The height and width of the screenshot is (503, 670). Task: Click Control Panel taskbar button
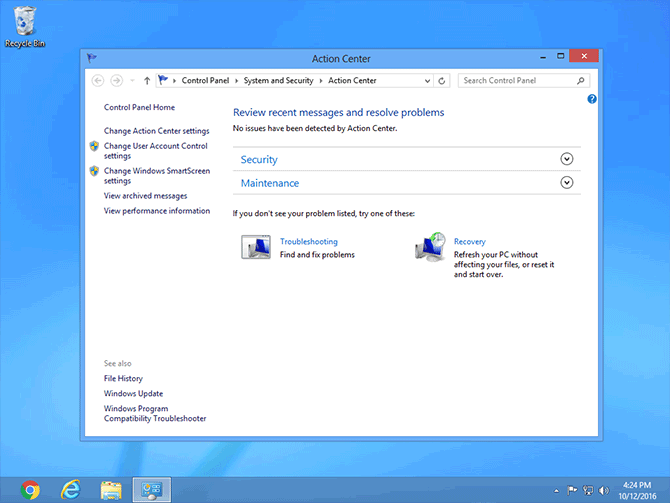152,490
